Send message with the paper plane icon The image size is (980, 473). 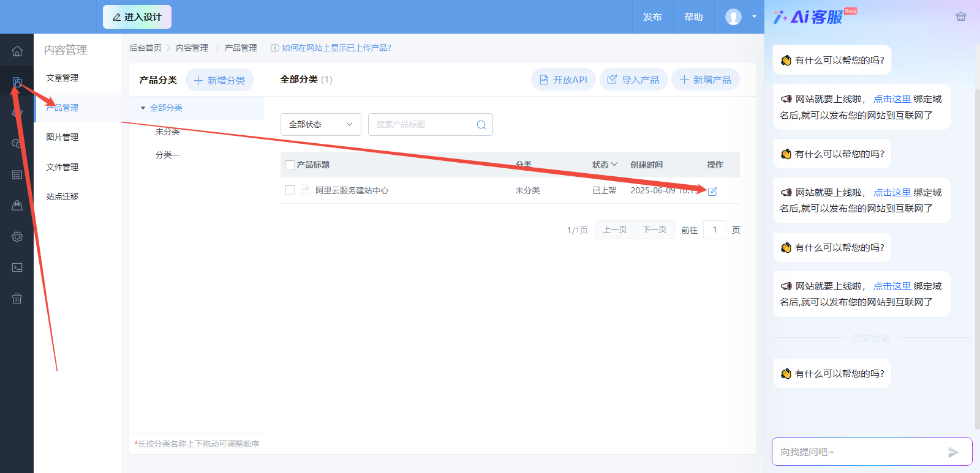(953, 452)
